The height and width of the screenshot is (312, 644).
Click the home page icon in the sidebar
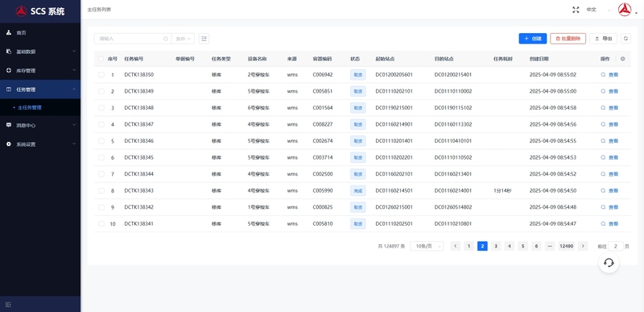(9, 32)
